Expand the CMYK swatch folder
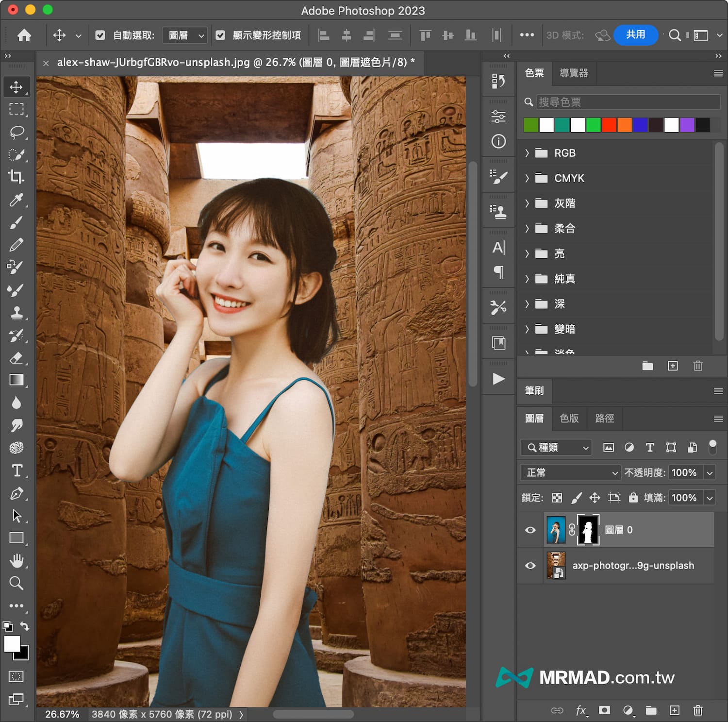Image resolution: width=728 pixels, height=722 pixels. tap(527, 178)
